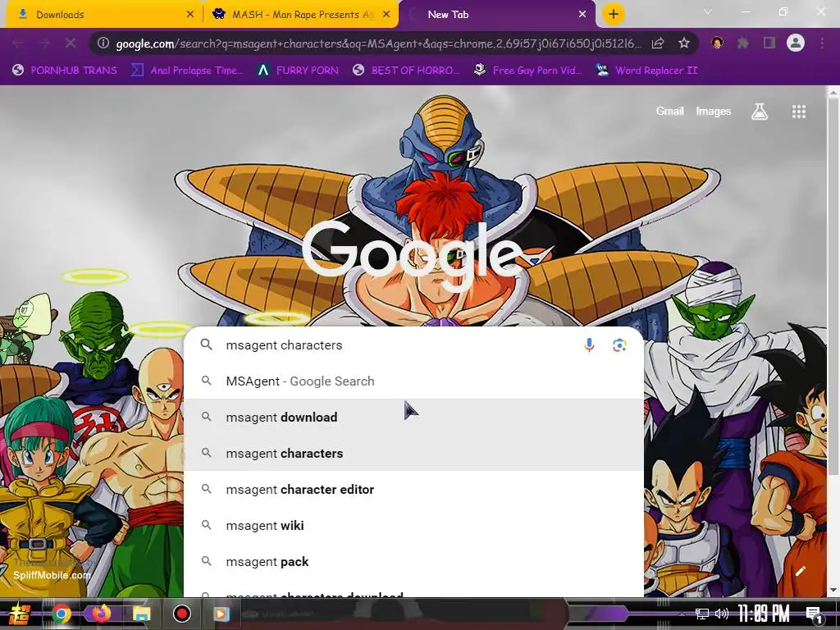Open the tab search chevron
Screen dimensions: 840x630
[x=708, y=11]
